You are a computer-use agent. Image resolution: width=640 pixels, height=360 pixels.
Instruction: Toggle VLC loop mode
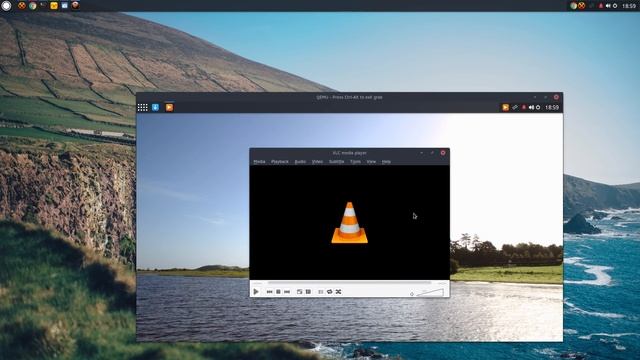(330, 292)
